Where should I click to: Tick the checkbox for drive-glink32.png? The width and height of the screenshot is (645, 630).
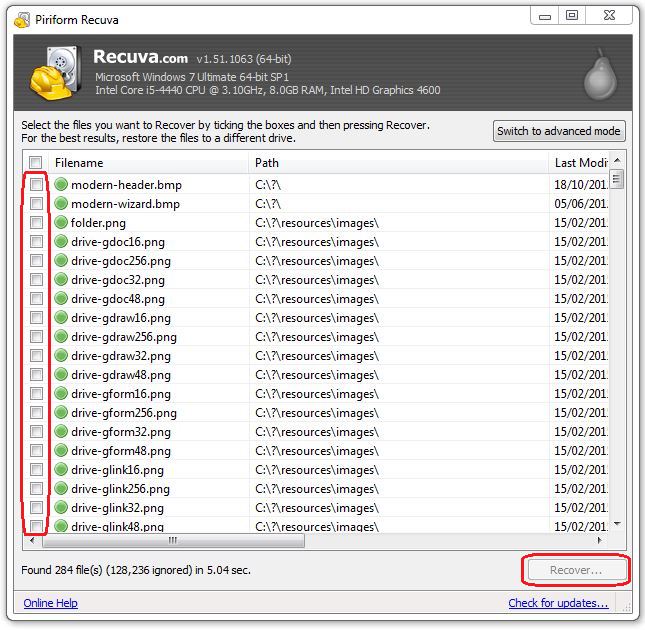pos(36,507)
